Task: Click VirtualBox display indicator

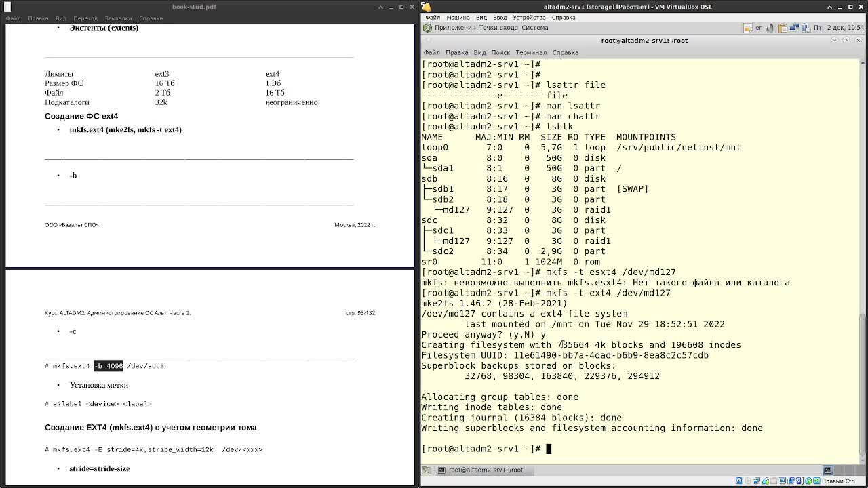Action: point(782,481)
